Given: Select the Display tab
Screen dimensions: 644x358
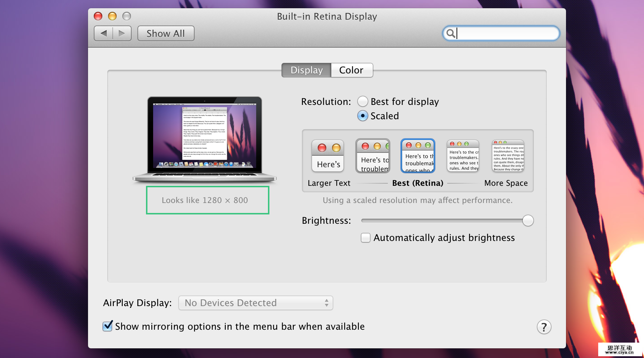Looking at the screenshot, I should 307,70.
